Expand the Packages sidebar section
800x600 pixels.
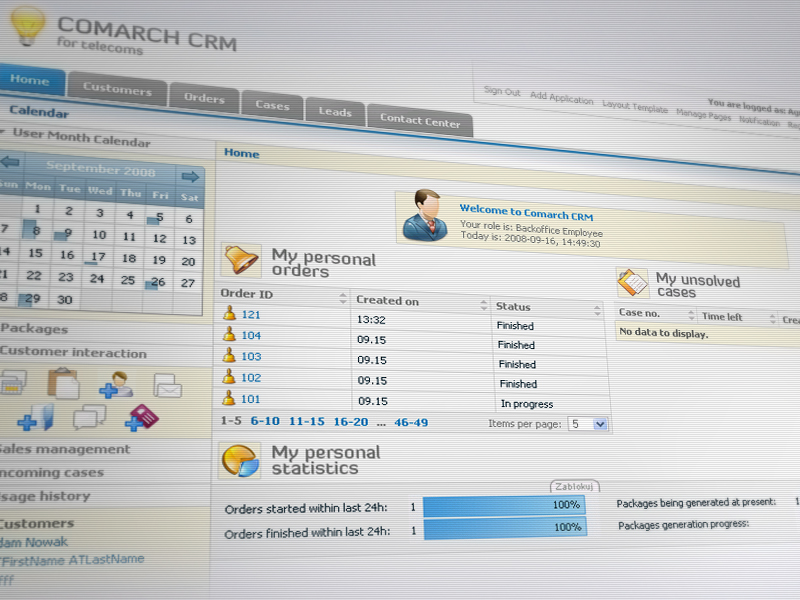tap(34, 329)
